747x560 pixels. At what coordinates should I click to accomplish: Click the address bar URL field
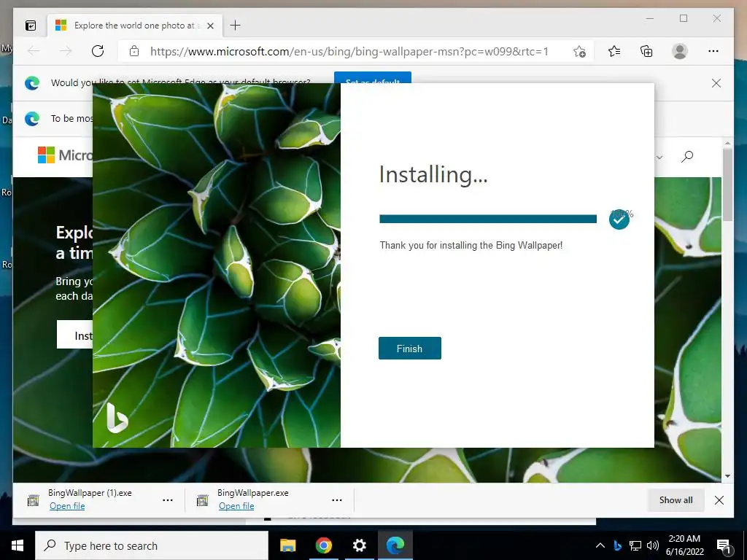(349, 51)
